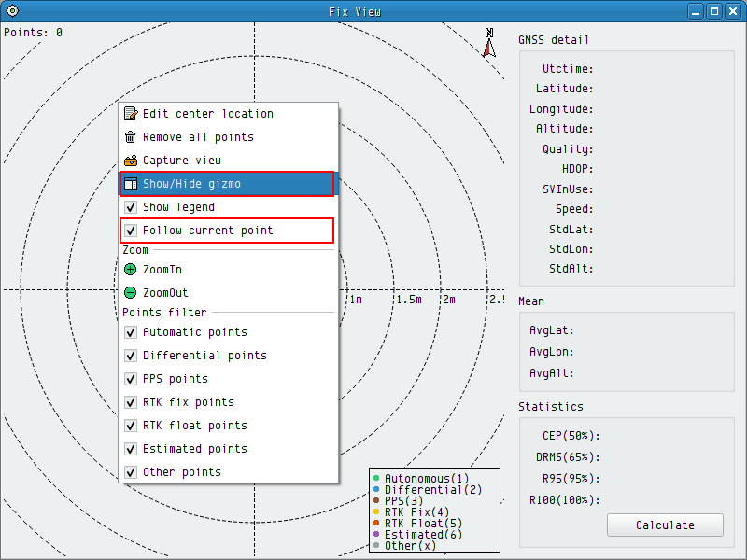Click the Quality: label

point(568,149)
